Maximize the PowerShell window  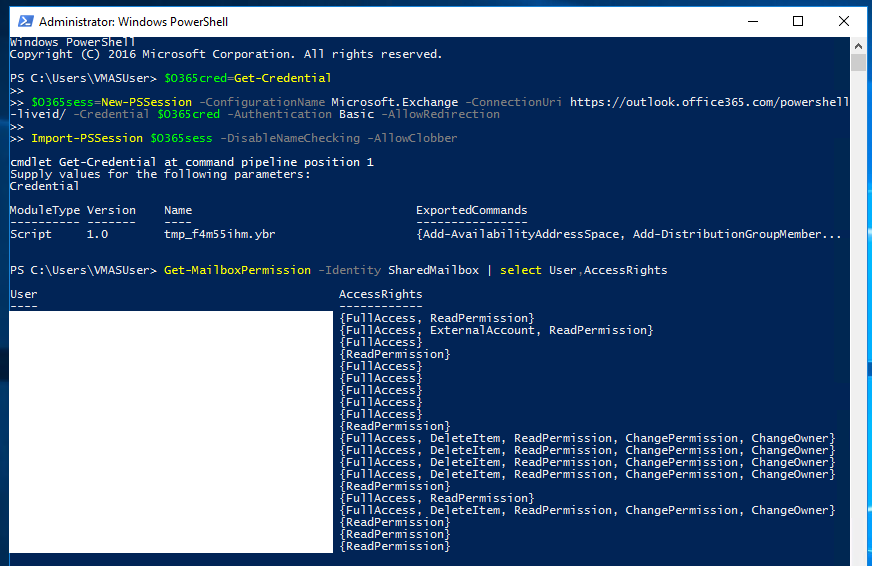798,21
